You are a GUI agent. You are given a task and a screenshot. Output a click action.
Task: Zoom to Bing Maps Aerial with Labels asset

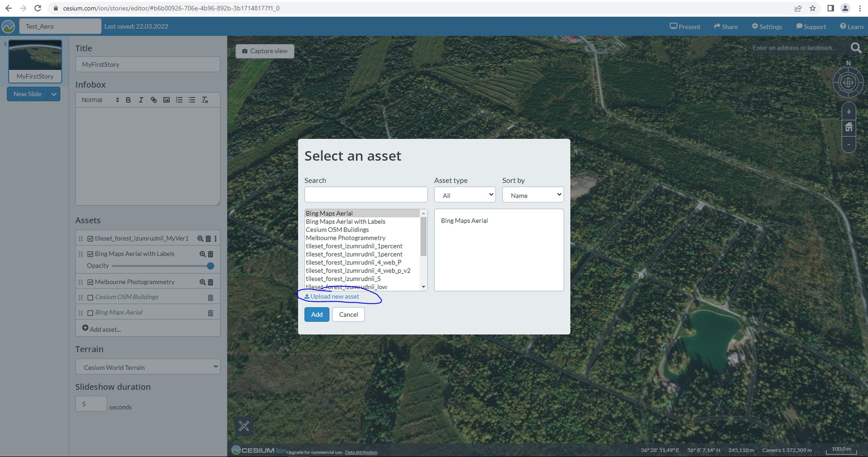[203, 254]
